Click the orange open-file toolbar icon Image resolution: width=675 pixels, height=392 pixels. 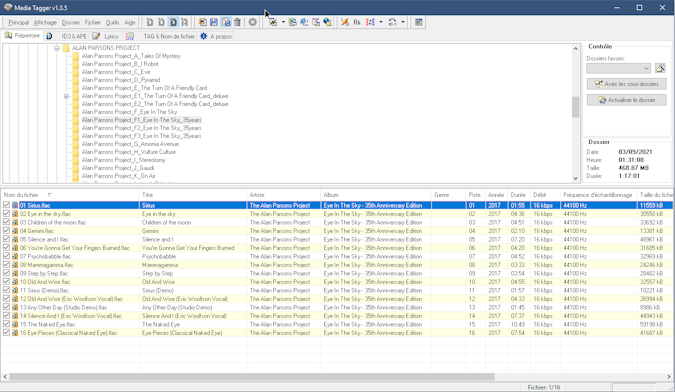tap(202, 22)
